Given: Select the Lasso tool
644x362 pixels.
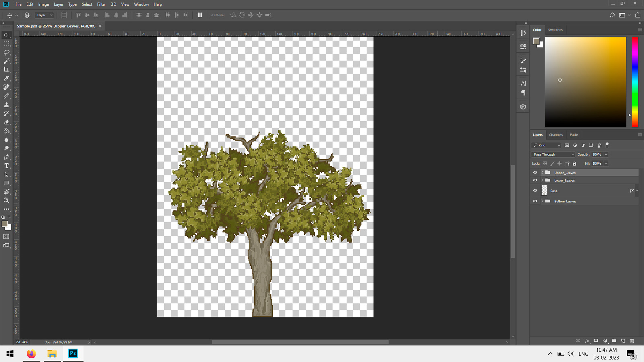Looking at the screenshot, I should [x=6, y=52].
